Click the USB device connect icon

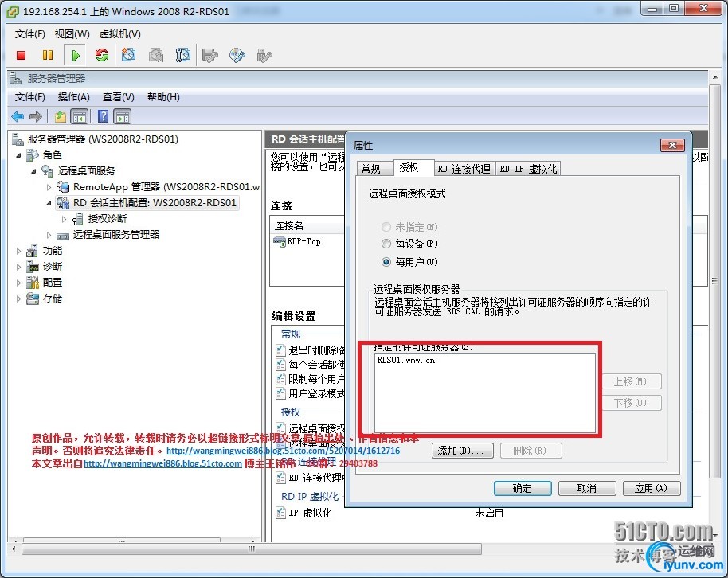click(264, 55)
